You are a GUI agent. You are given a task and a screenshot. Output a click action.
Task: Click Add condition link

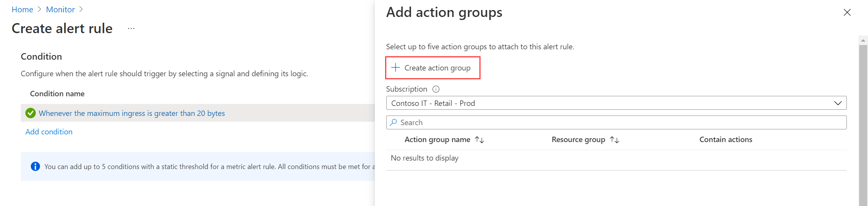coord(49,132)
